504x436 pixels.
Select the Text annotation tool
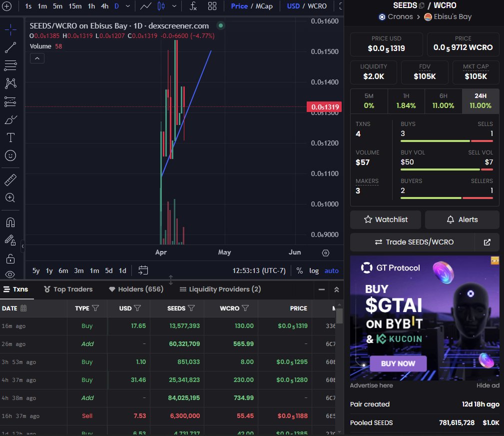click(x=10, y=137)
